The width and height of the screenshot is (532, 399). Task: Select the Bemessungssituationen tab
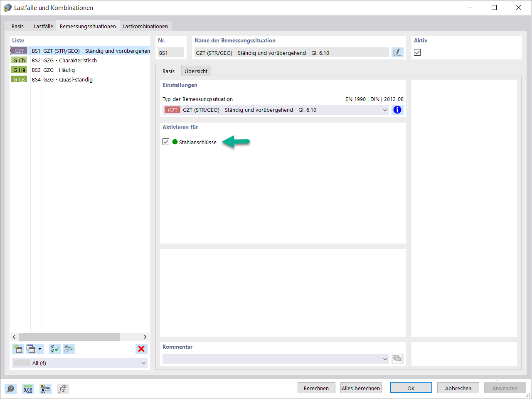click(x=88, y=26)
